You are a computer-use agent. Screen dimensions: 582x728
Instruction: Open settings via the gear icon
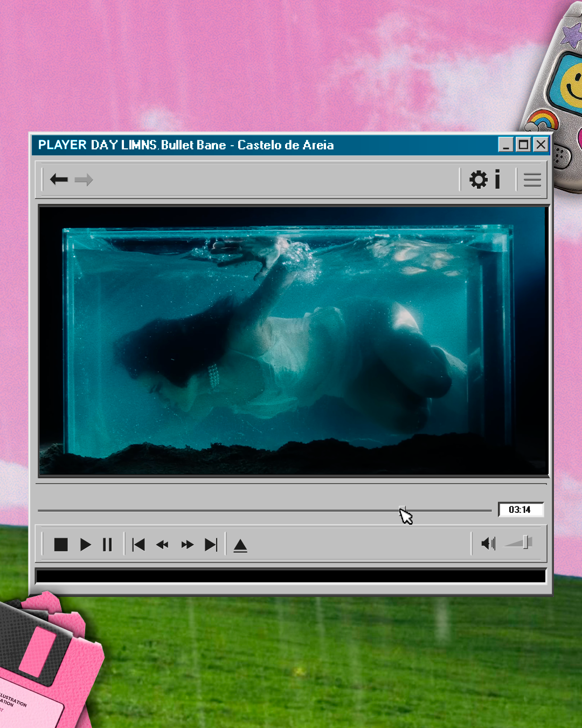tap(478, 180)
